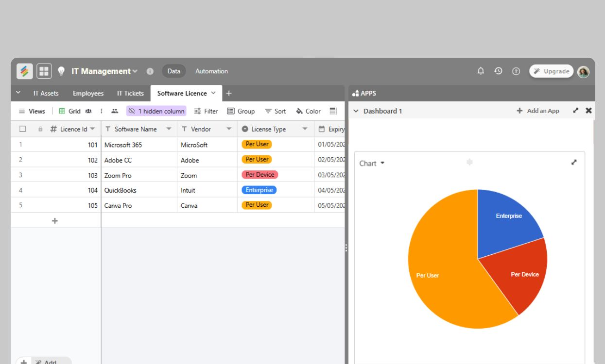Add a new row with plus icon
This screenshot has height=364, width=605.
point(55,221)
